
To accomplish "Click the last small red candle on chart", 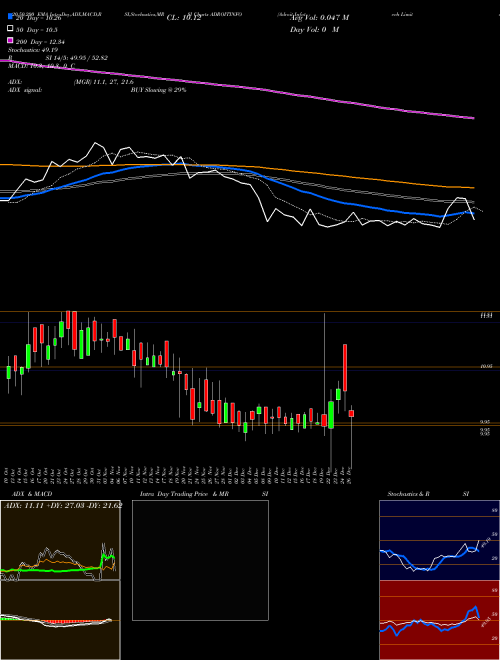I will tap(351, 414).
